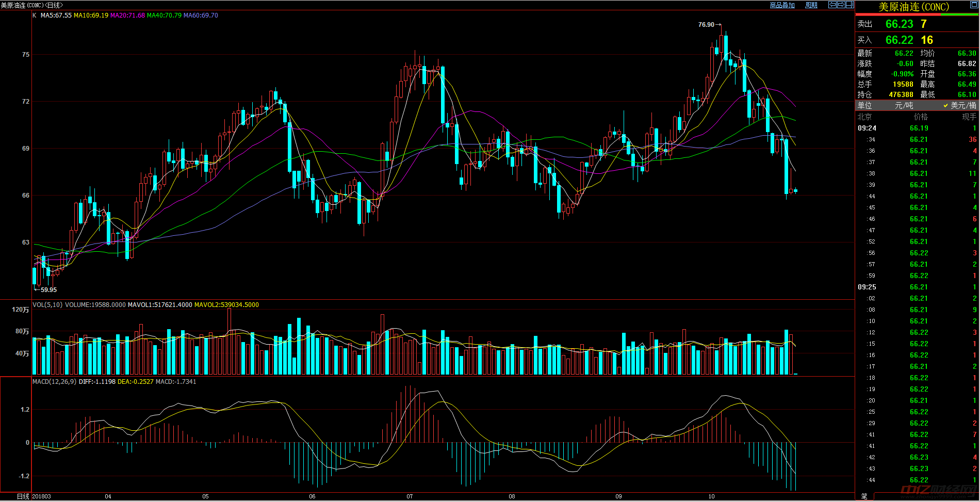Click the 买入 buy price 66.22
This screenshot has height=502, width=980.
coord(899,40)
